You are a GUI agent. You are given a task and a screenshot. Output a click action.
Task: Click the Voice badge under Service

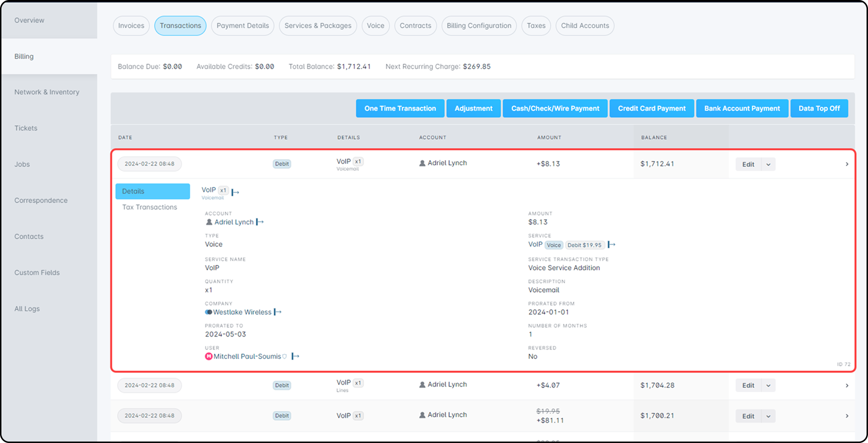[554, 245]
